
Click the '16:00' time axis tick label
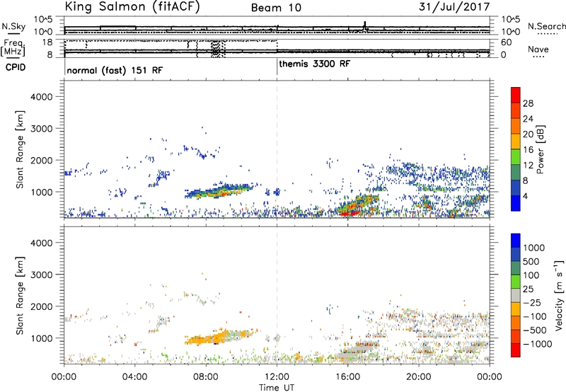pos(347,377)
